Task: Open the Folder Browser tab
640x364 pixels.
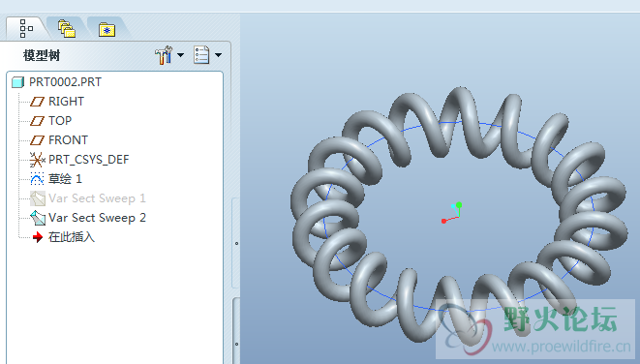Action: tap(67, 29)
